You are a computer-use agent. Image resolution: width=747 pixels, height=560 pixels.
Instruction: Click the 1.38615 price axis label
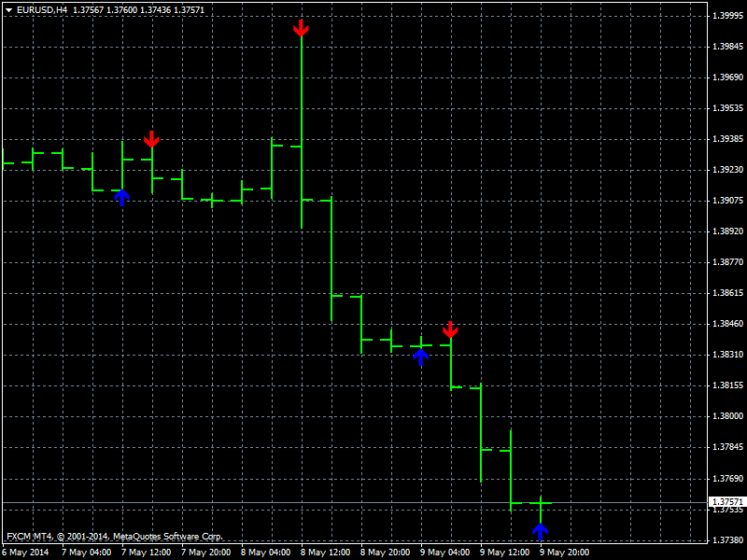click(x=727, y=293)
